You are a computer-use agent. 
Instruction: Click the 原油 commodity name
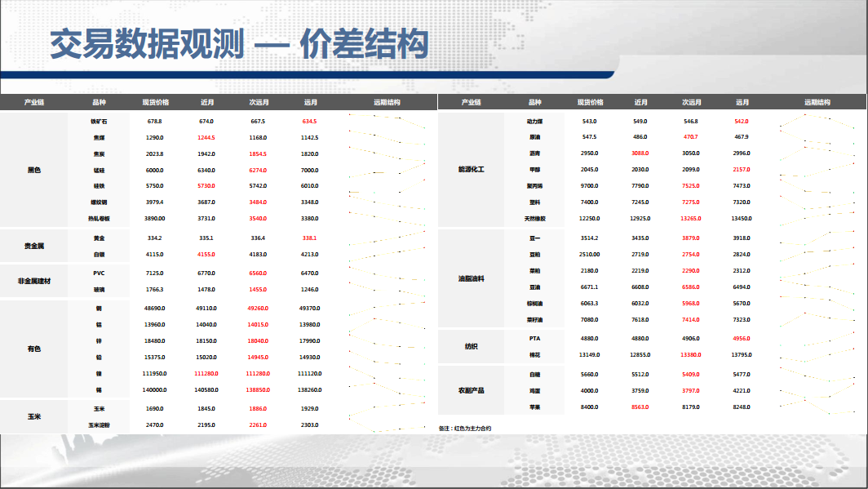(x=535, y=137)
